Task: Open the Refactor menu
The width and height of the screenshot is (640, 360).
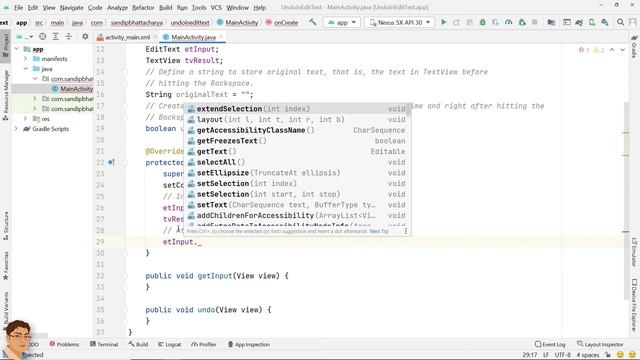Action: coord(143,7)
